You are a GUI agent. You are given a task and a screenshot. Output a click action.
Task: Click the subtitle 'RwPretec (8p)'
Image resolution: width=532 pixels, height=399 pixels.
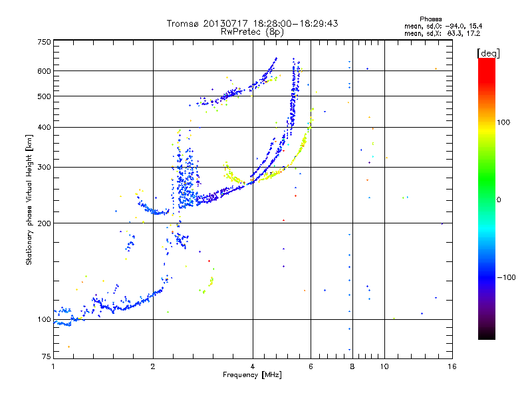pyautogui.click(x=252, y=32)
